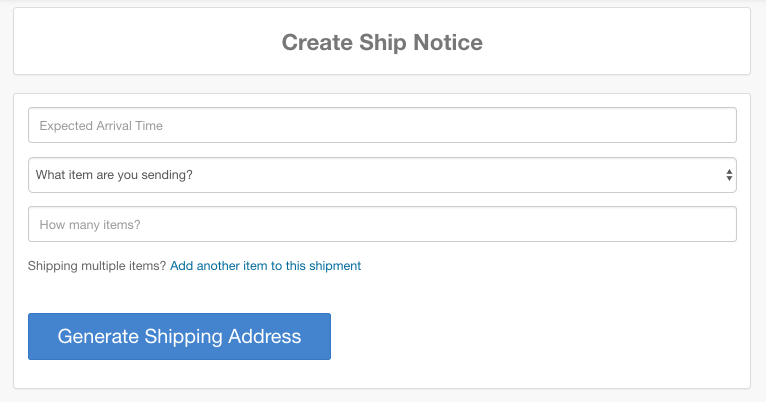The width and height of the screenshot is (766, 402).
Task: Select the item type combo box
Action: coord(382,175)
